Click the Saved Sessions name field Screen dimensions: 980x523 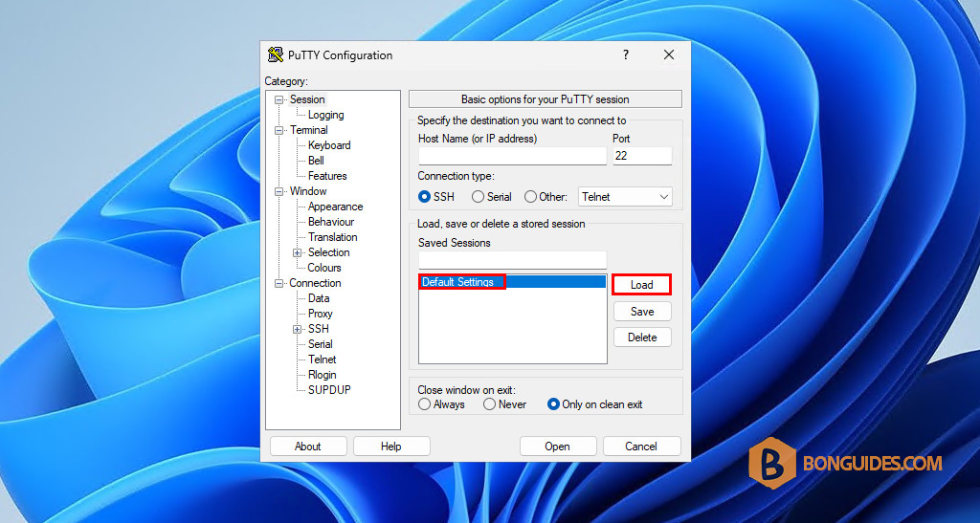click(513, 260)
